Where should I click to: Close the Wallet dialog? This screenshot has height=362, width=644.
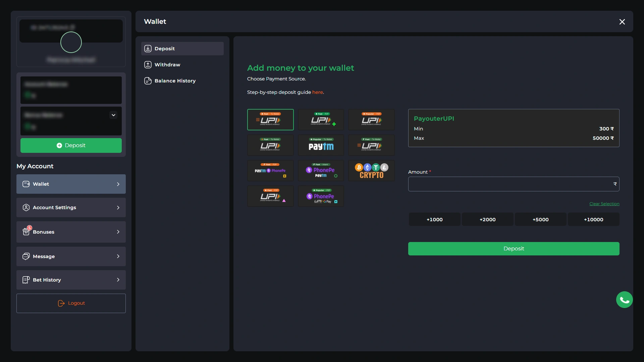622,22
